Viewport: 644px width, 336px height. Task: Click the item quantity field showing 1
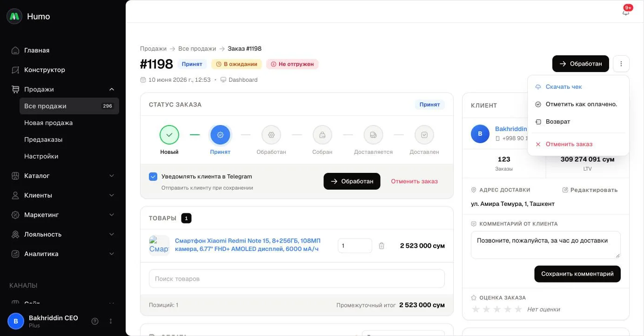pyautogui.click(x=355, y=246)
